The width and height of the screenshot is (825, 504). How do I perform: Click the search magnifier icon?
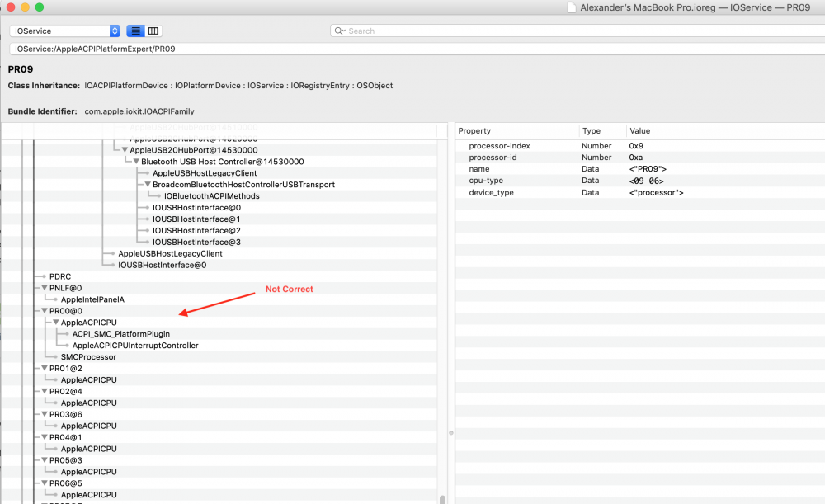[x=340, y=31]
